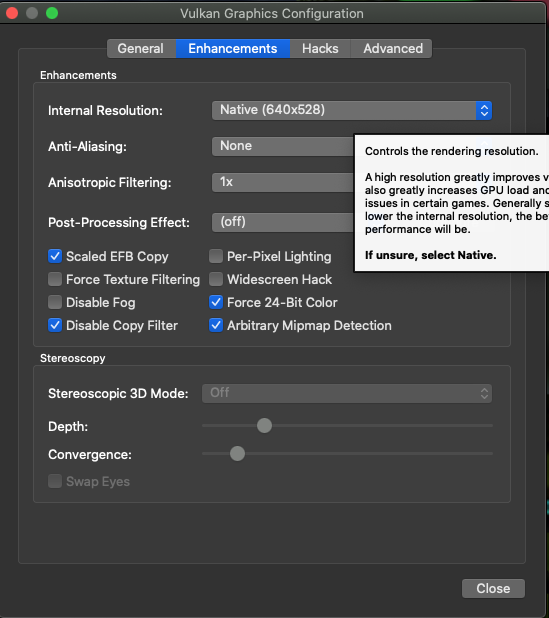The image size is (549, 618).
Task: Tick the Disable Fog checkbox
Action: coord(55,302)
